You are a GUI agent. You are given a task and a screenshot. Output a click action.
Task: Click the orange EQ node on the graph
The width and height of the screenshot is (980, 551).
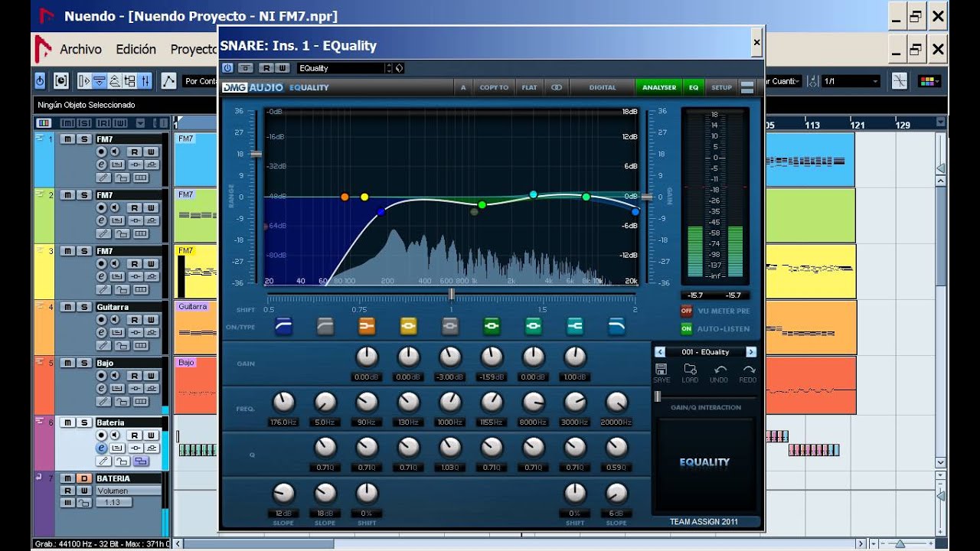pyautogui.click(x=345, y=197)
